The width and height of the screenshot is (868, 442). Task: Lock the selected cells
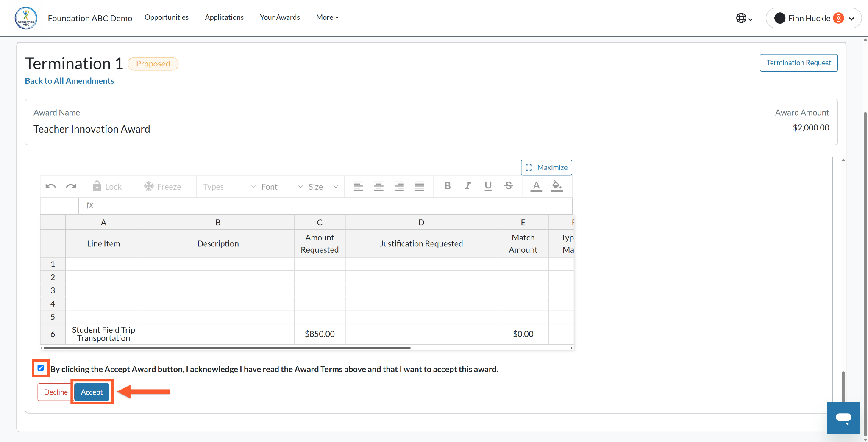107,186
